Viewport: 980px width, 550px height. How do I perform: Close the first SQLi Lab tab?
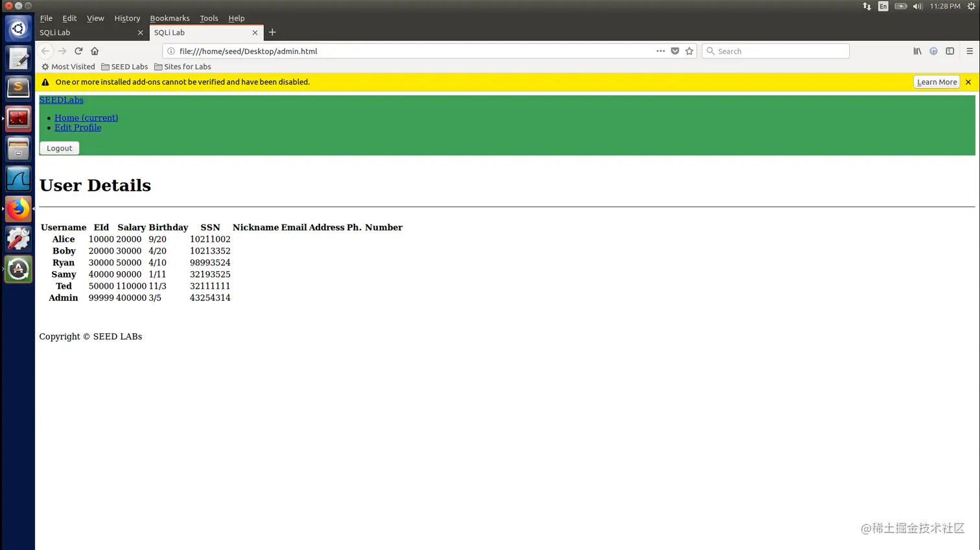coord(140,32)
